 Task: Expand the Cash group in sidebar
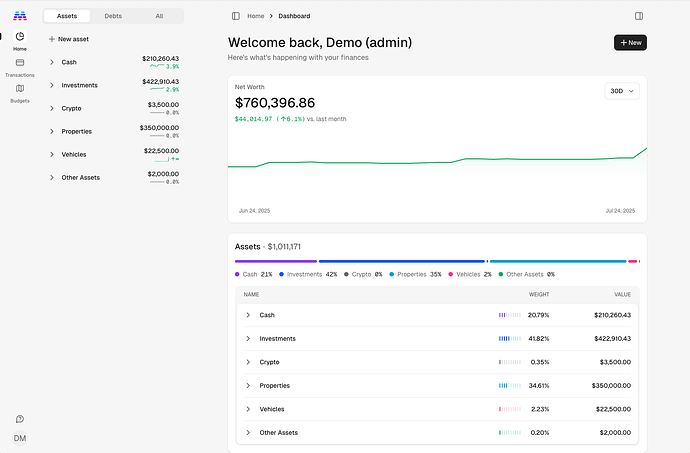(51, 62)
